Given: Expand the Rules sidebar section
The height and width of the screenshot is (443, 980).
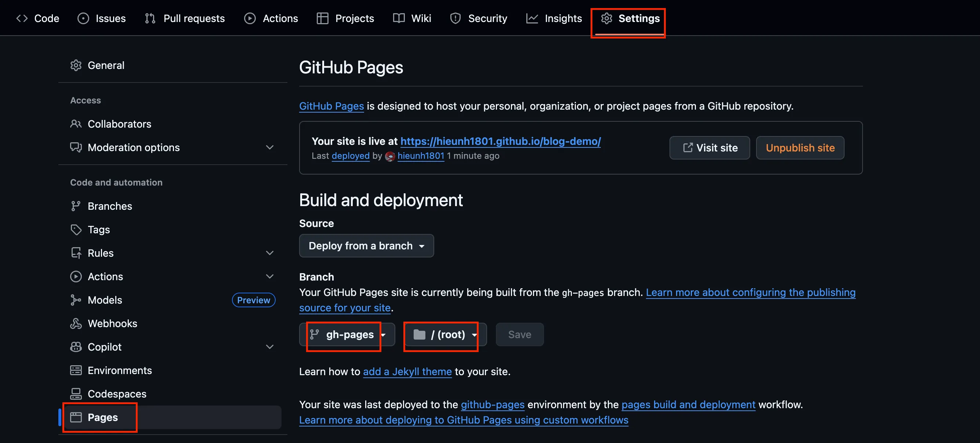Looking at the screenshot, I should tap(270, 253).
